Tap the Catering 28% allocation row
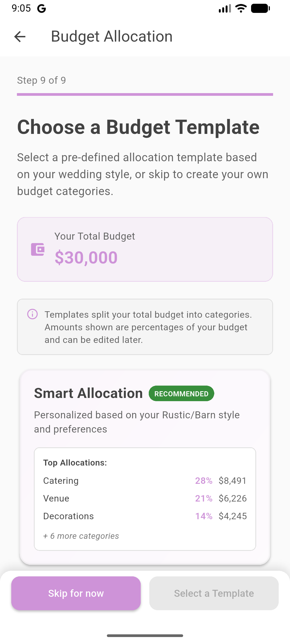290x644 pixels. (x=145, y=481)
